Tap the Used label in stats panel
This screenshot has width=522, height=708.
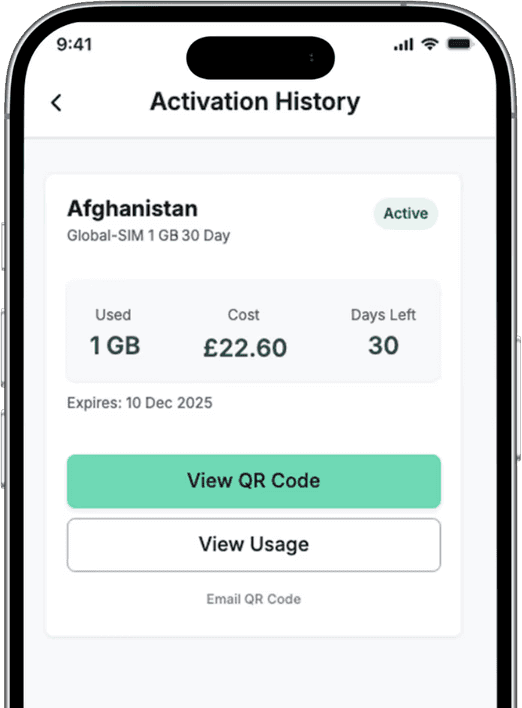click(x=113, y=315)
